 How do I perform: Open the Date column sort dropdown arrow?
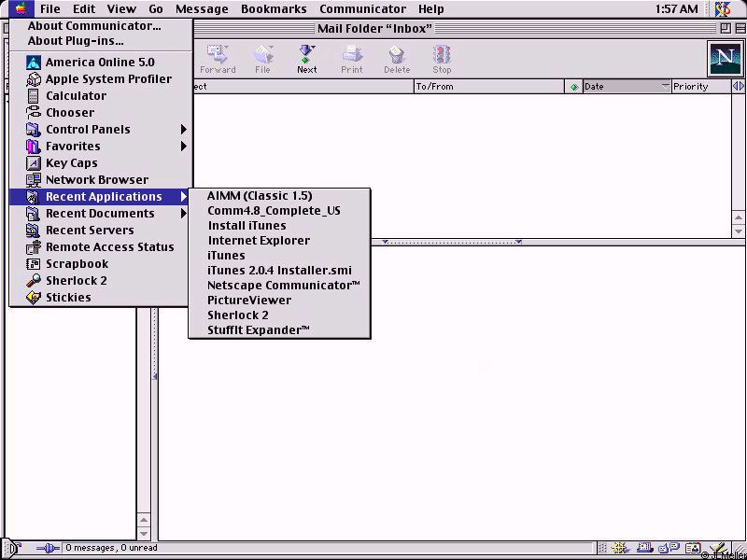(666, 87)
